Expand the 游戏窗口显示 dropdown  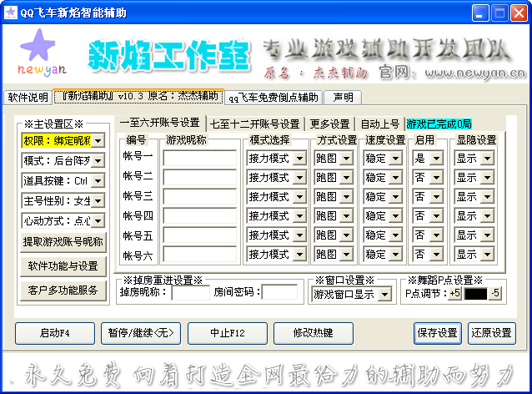pyautogui.click(x=384, y=295)
